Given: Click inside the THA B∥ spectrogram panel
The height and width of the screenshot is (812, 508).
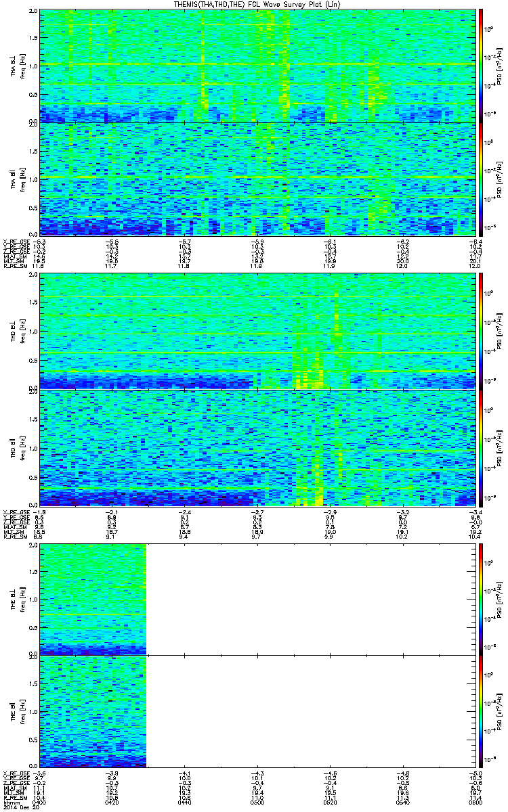Looking at the screenshot, I should 257,179.
